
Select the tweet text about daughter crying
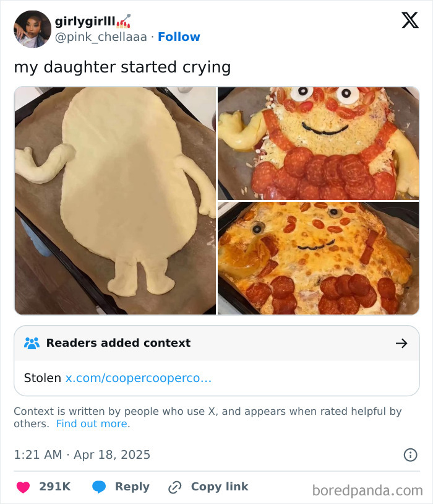(122, 66)
